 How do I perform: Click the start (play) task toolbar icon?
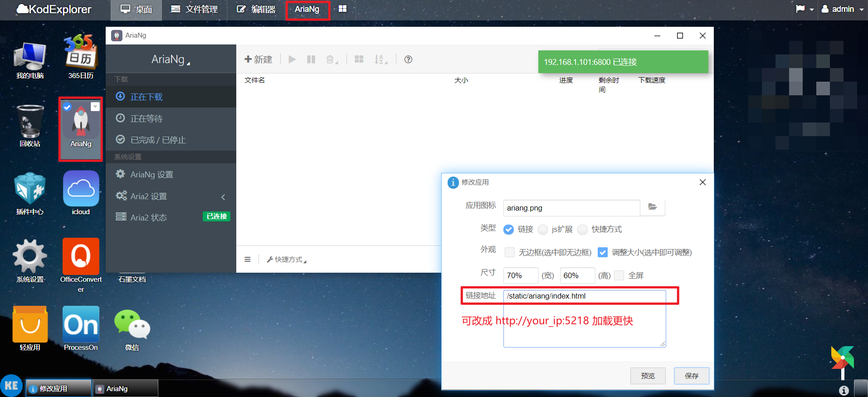(x=292, y=59)
